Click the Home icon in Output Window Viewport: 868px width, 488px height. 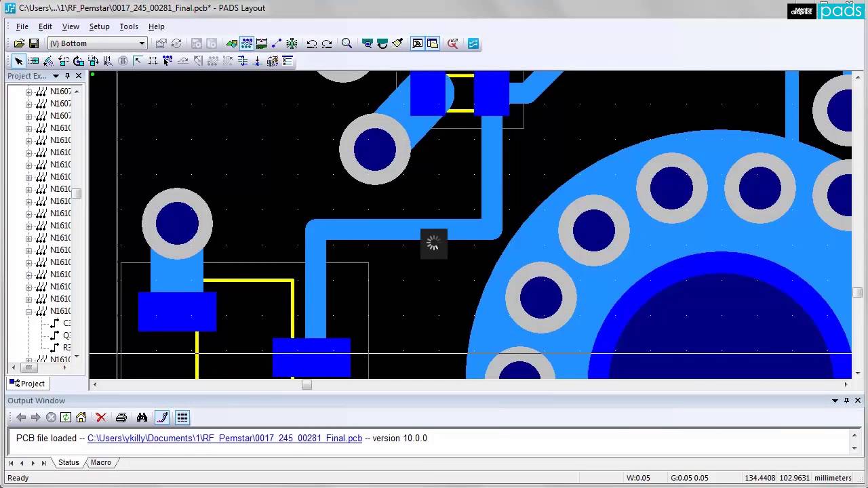(x=81, y=418)
